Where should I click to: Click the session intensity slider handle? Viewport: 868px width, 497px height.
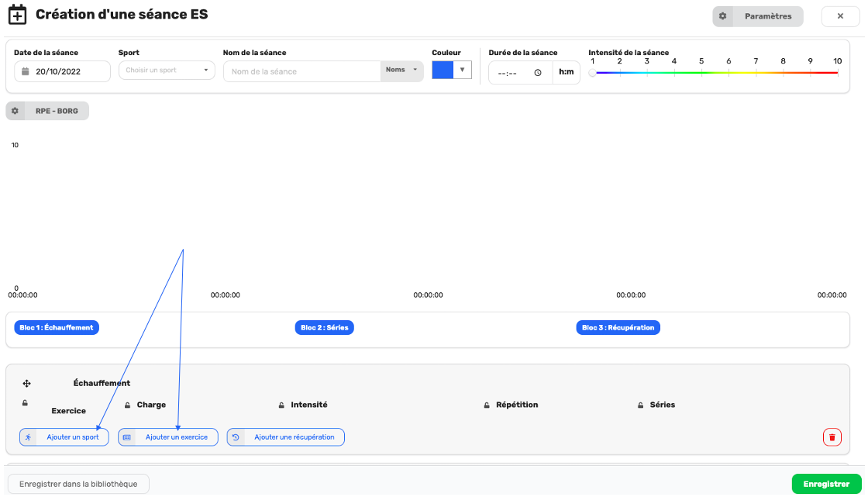[593, 73]
